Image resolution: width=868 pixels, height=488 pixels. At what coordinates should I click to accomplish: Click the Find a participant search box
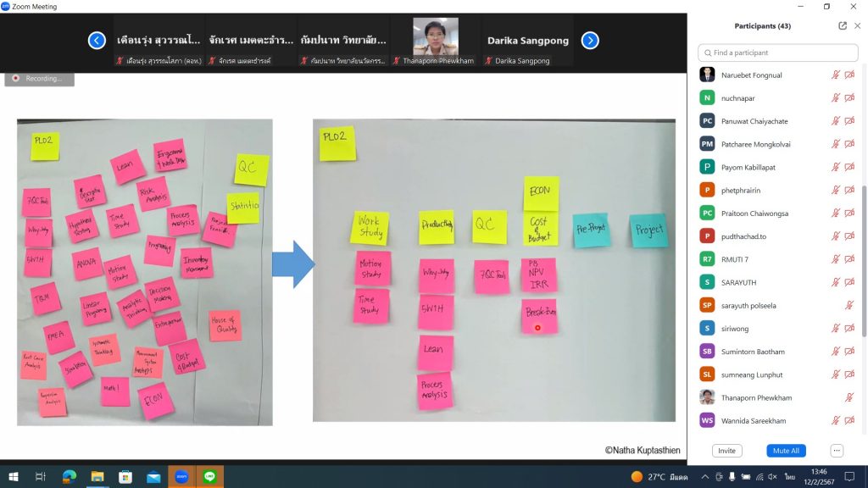pyautogui.click(x=777, y=53)
